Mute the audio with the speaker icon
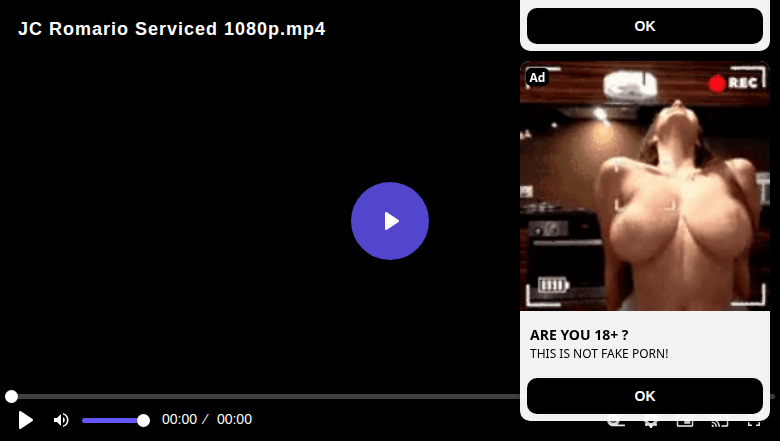 (61, 420)
